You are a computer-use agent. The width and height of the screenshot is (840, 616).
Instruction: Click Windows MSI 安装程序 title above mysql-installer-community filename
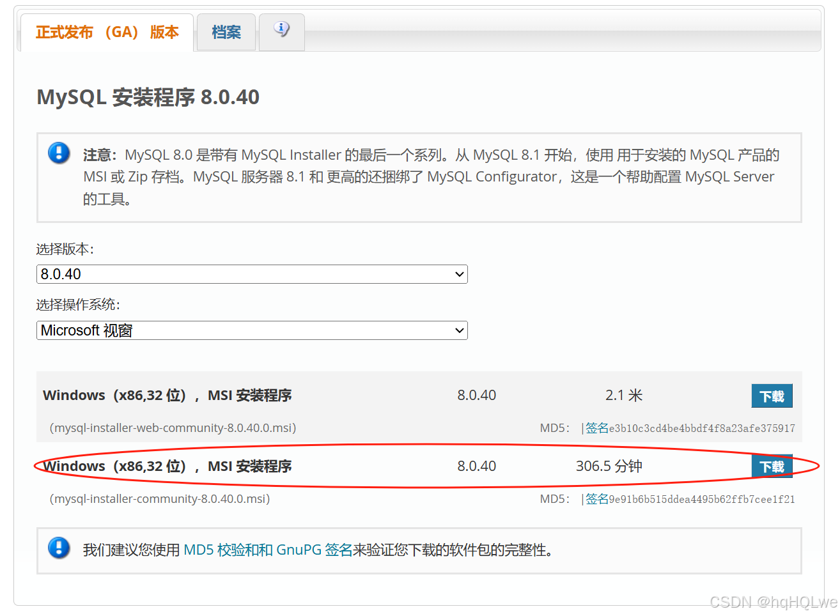167,466
